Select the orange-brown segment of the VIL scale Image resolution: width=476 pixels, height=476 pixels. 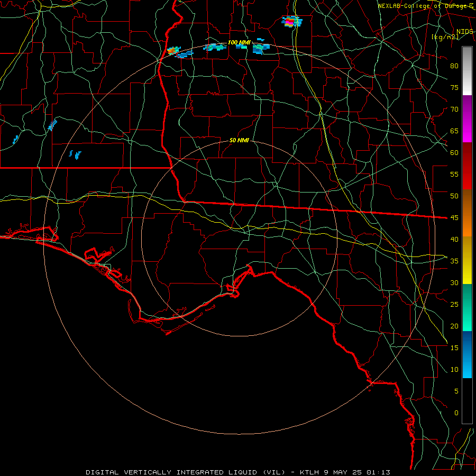pos(467,213)
